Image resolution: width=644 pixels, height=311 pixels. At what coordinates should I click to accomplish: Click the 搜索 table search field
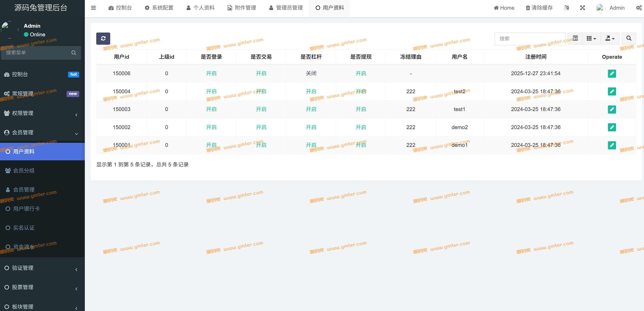pos(530,39)
